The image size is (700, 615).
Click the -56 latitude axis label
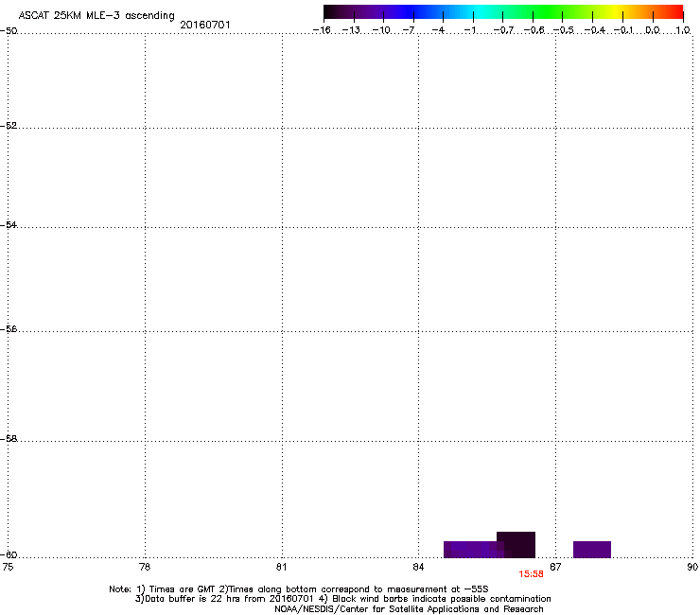coord(9,328)
